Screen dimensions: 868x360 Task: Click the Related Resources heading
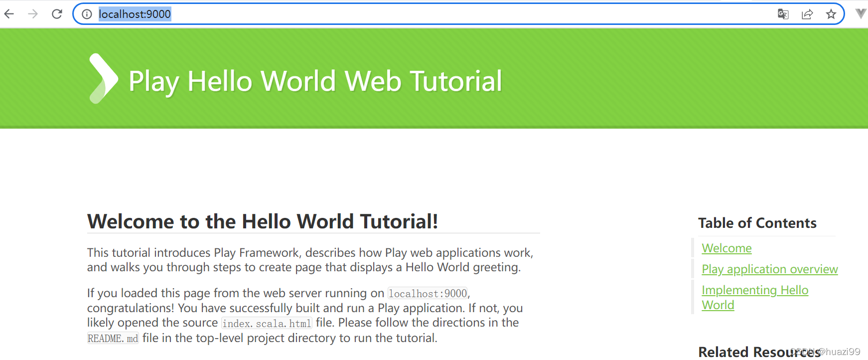coord(759,352)
